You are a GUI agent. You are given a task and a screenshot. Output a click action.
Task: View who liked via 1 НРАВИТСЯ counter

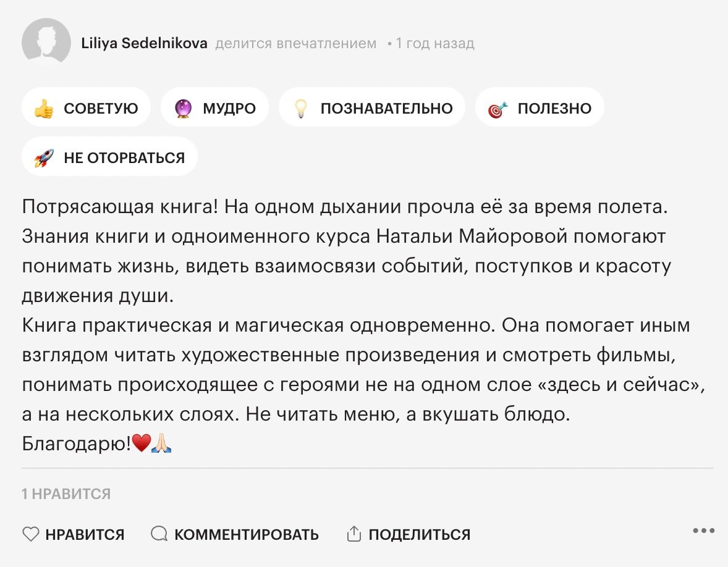coord(66,493)
